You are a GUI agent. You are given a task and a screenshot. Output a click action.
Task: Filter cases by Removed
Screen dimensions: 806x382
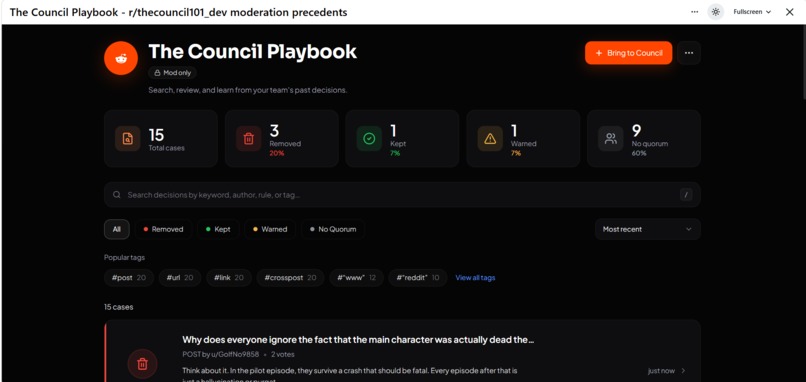163,229
